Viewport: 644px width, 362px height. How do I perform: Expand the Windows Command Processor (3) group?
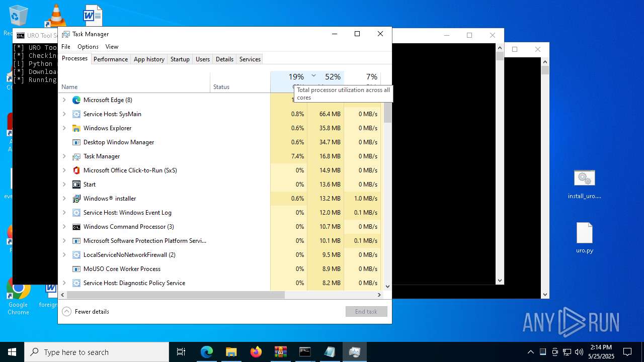64,227
